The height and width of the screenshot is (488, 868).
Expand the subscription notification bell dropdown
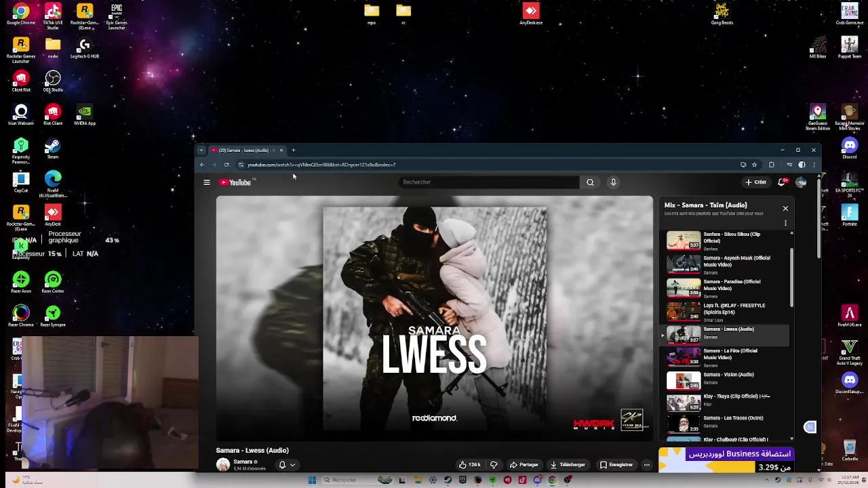pyautogui.click(x=288, y=465)
